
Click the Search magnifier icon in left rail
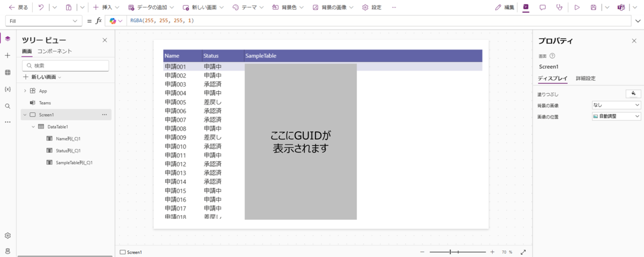(8, 106)
